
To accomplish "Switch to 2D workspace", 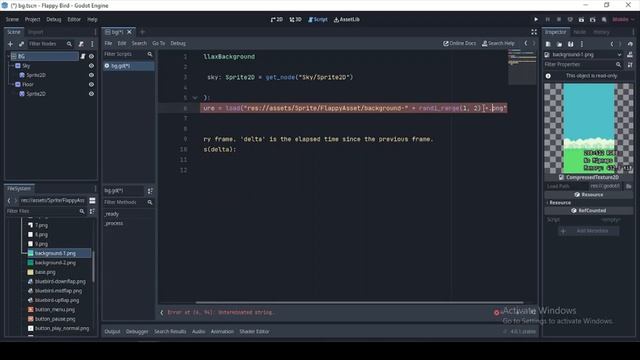I will click(x=277, y=19).
